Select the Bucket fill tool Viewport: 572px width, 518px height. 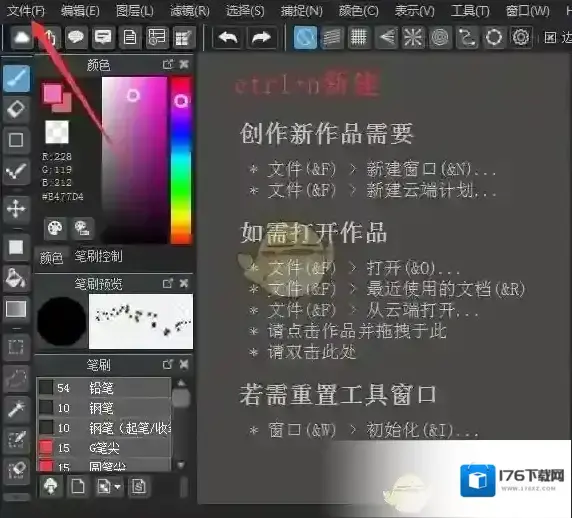tap(16, 278)
